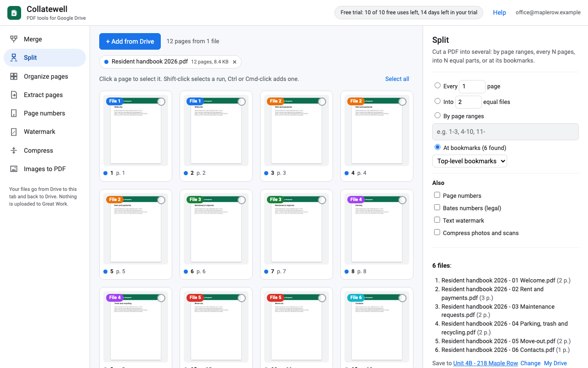Select the Into equal files radio option
The width and height of the screenshot is (588, 368).
437,101
